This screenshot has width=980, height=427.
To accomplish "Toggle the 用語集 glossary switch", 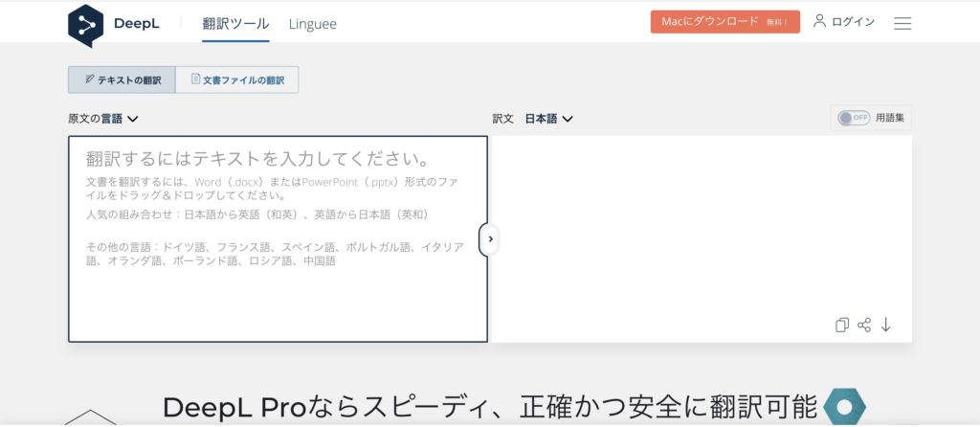I will [854, 118].
